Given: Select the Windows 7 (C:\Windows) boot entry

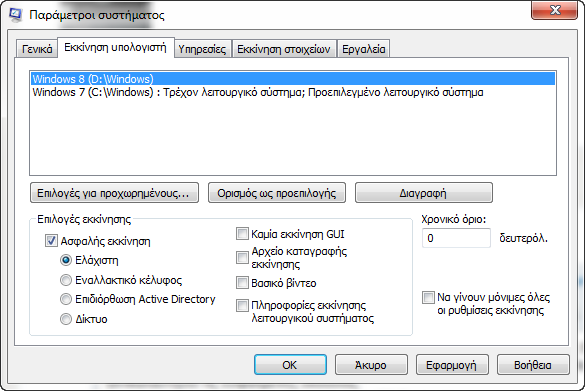Looking at the screenshot, I should [x=293, y=92].
